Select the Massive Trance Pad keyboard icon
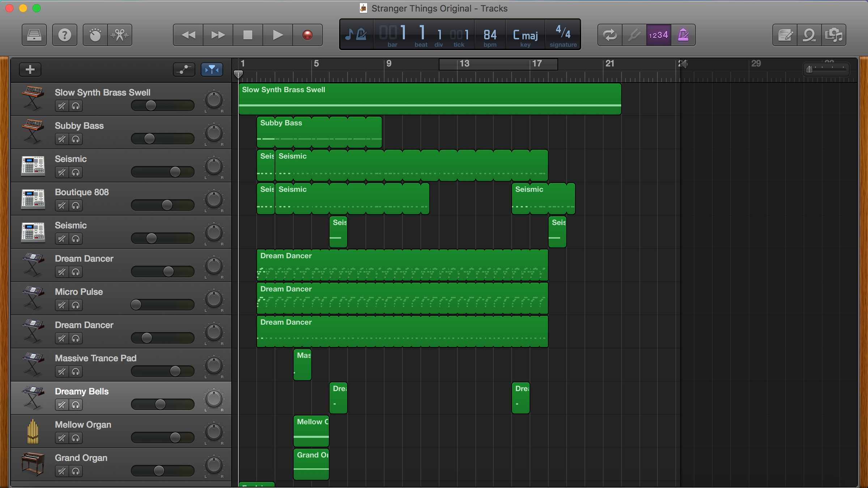 pyautogui.click(x=33, y=364)
